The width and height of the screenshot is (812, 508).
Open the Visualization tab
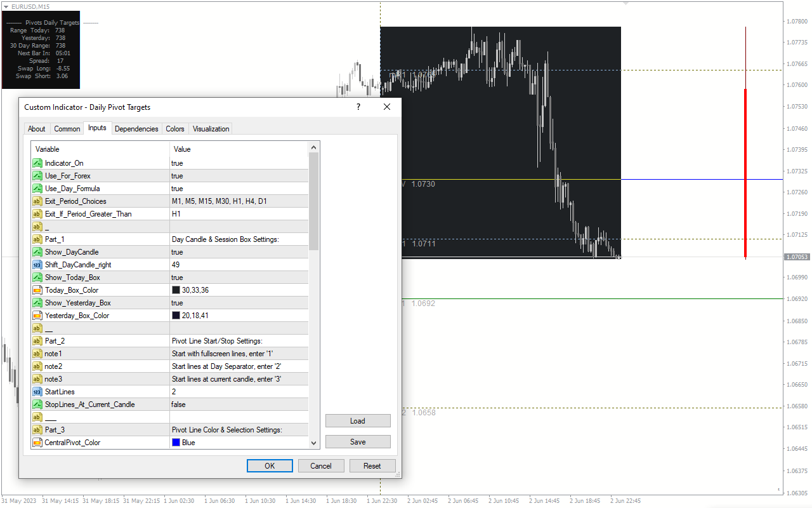211,129
